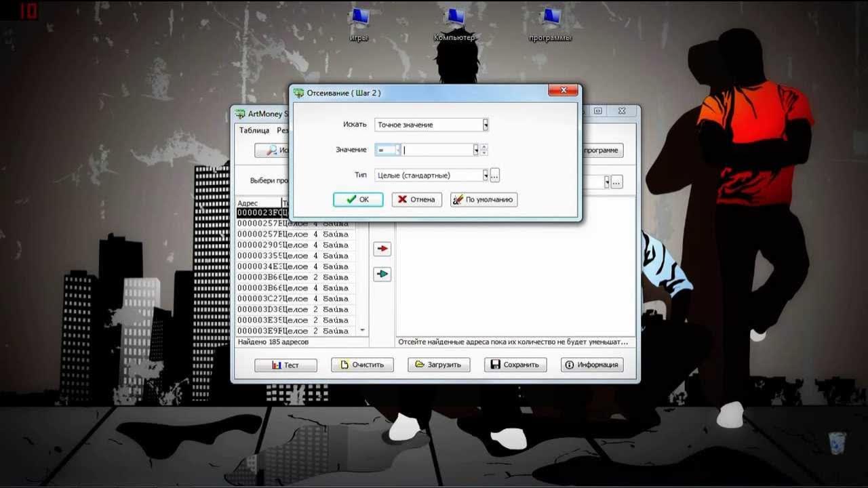The image size is (868, 488).
Task: Select address row 00000290
Action: pyautogui.click(x=296, y=245)
